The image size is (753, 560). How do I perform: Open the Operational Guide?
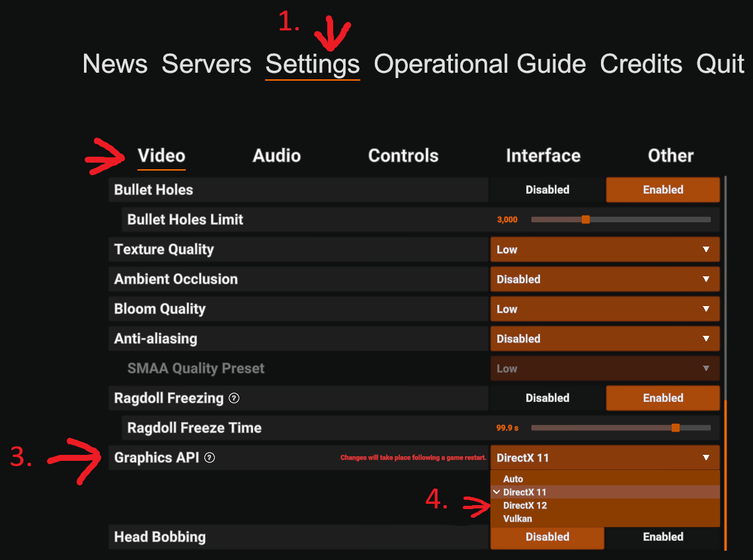coord(480,64)
